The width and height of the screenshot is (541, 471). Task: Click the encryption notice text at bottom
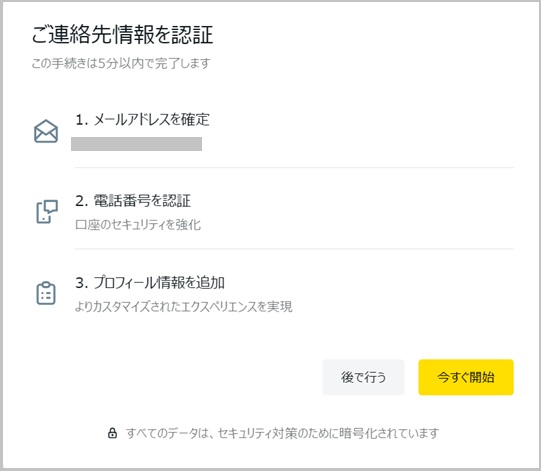click(282, 433)
